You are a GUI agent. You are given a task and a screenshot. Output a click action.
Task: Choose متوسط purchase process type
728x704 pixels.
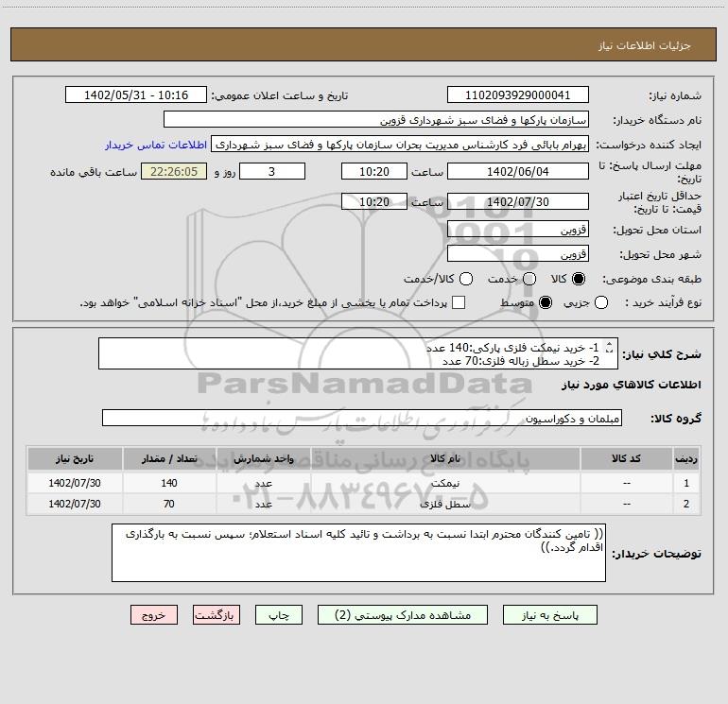[x=546, y=302]
